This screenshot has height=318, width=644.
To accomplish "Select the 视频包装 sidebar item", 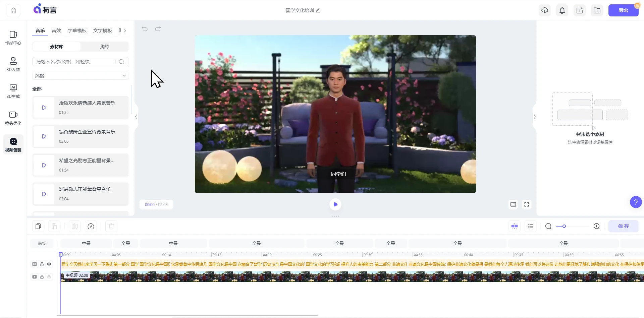I will coord(13,145).
